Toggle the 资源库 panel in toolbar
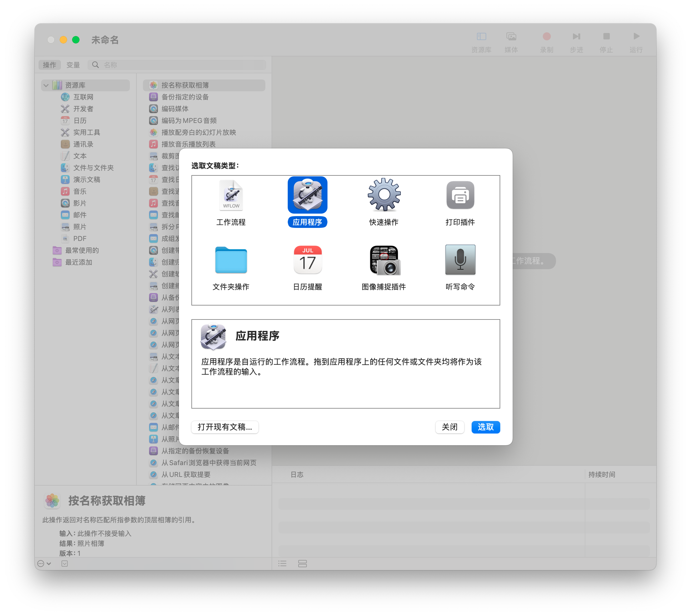Viewport: 691px width, 616px height. [x=481, y=37]
